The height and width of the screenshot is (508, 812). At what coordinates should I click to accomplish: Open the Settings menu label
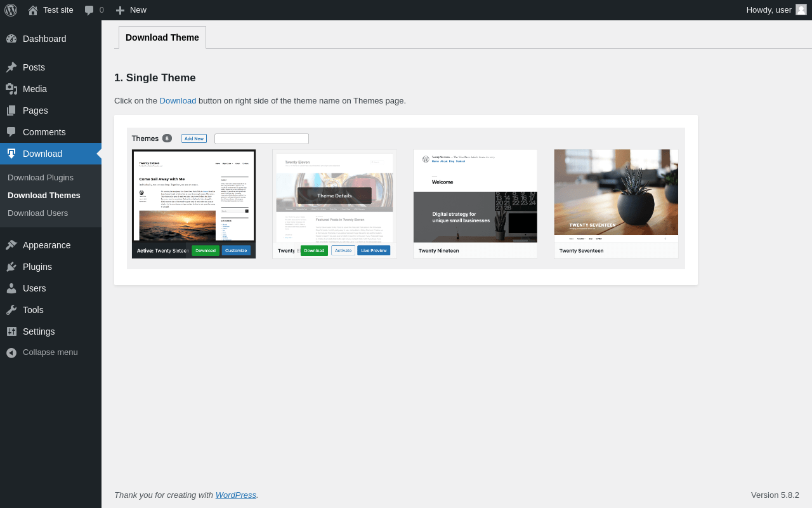pos(39,331)
